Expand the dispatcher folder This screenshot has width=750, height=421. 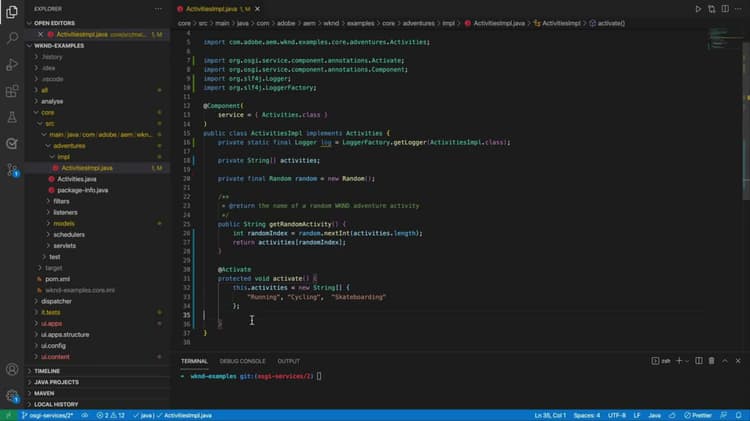[56, 301]
